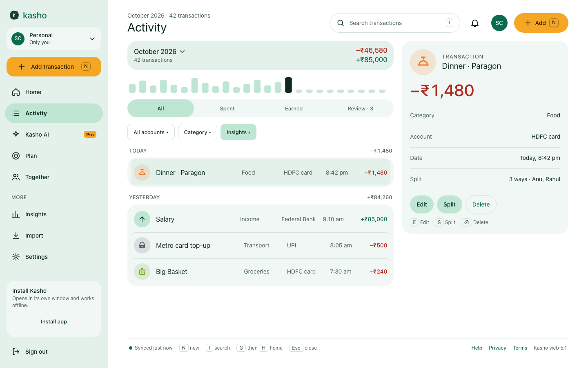Open the SC profile avatar in header
Image resolution: width=588 pixels, height=368 pixels.
(x=499, y=23)
